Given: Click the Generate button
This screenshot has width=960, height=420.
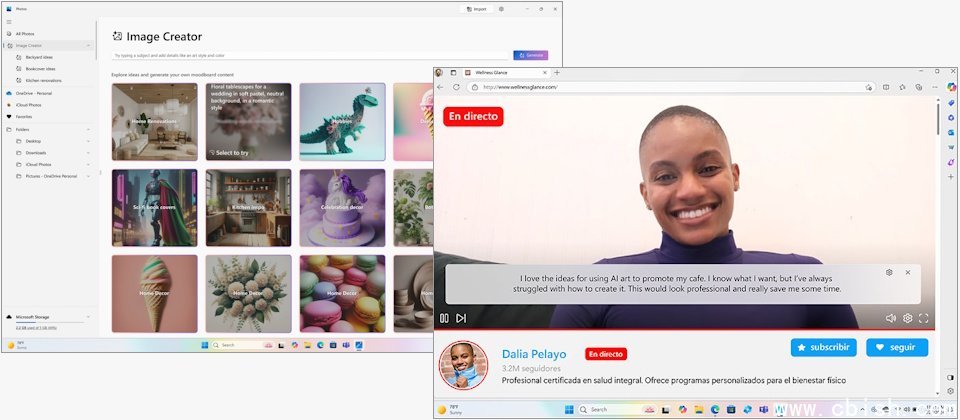Looking at the screenshot, I should pyautogui.click(x=531, y=55).
